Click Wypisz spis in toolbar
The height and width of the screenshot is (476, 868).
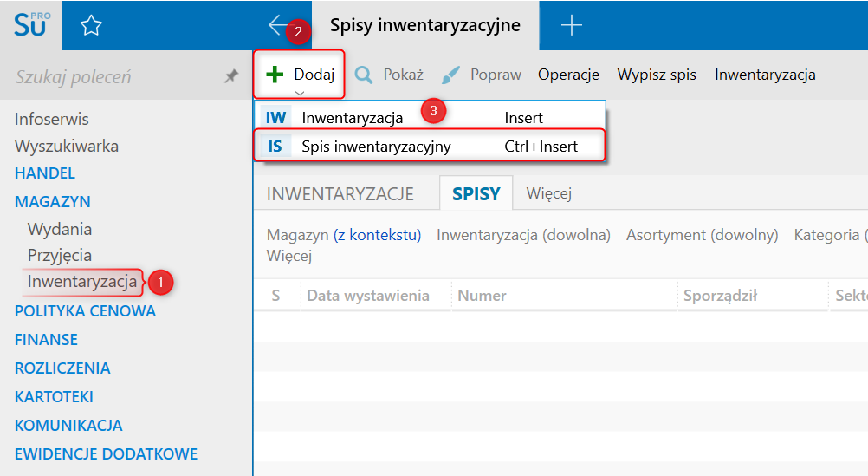coord(657,75)
